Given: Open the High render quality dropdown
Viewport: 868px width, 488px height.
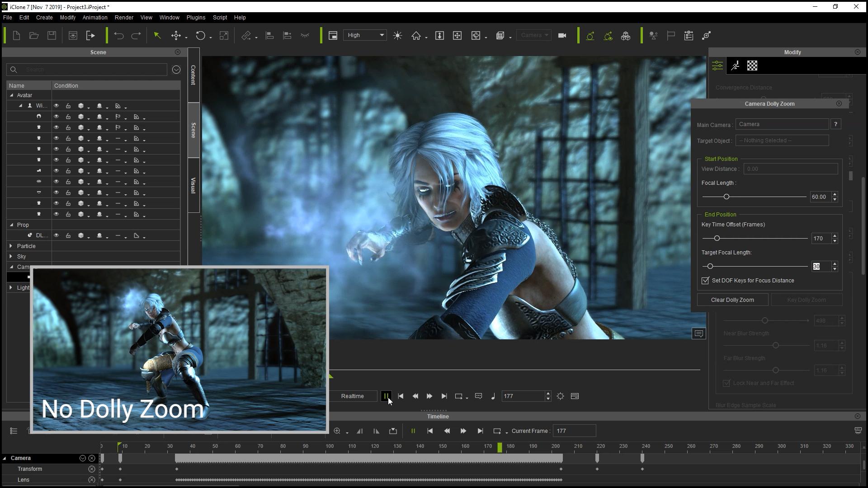Looking at the screenshot, I should (365, 35).
